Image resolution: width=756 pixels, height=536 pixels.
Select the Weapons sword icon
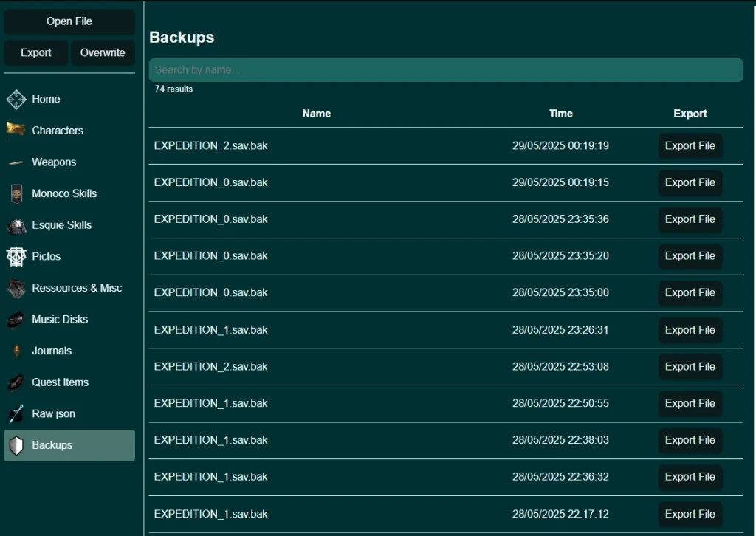pos(16,162)
